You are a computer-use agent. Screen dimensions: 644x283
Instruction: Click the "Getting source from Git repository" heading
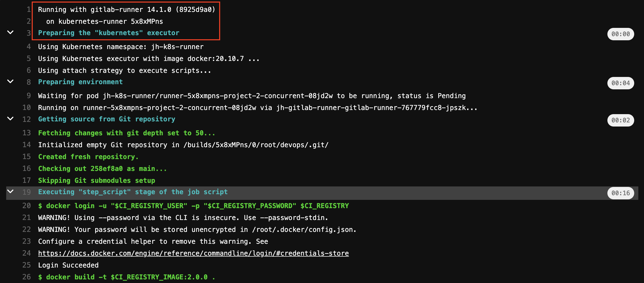click(106, 119)
